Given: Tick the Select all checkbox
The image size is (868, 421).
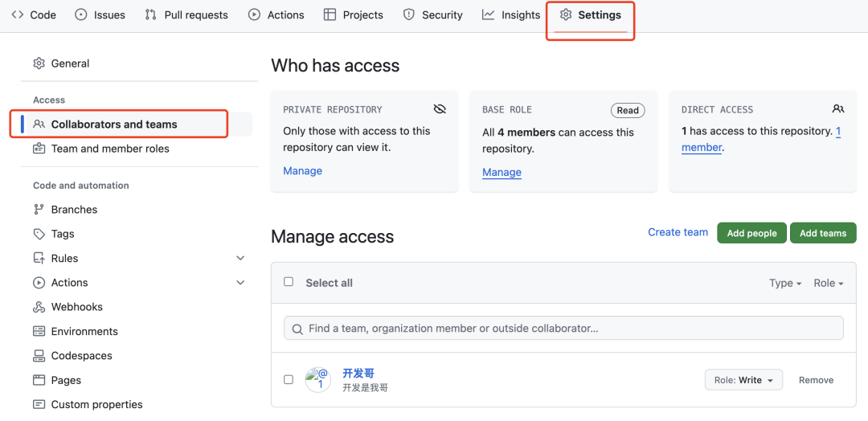Looking at the screenshot, I should pyautogui.click(x=289, y=281).
